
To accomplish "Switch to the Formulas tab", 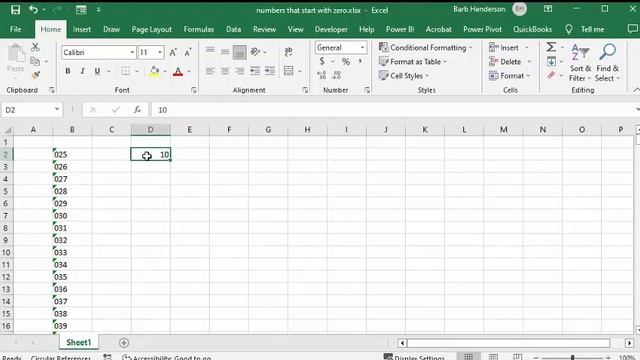I will point(199,29).
